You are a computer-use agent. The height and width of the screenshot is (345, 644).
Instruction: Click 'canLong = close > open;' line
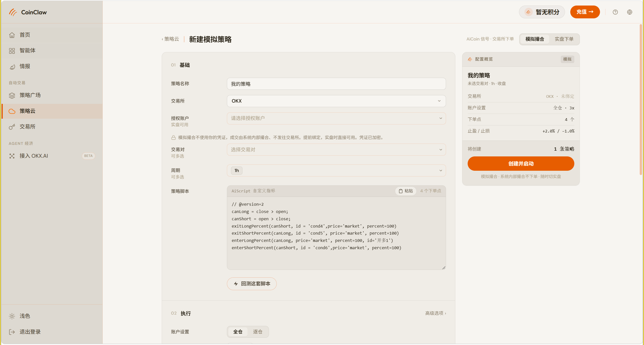pyautogui.click(x=260, y=211)
